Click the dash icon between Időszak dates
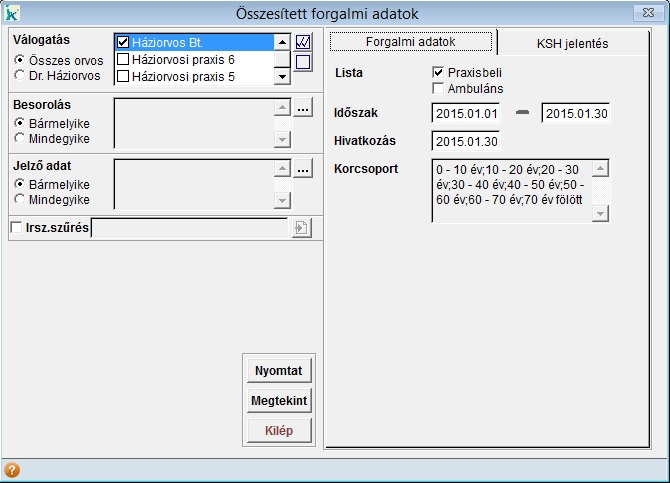The image size is (670, 483). coord(521,113)
